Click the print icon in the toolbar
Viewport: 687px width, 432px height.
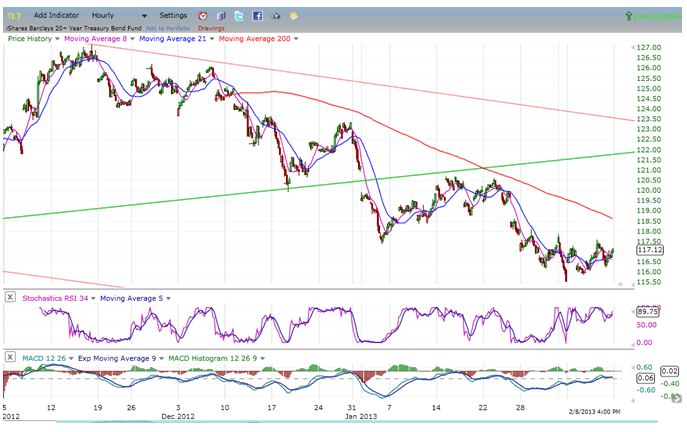click(275, 16)
